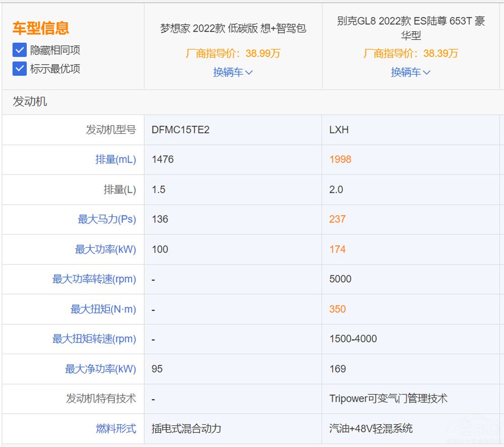The image size is (504, 447).
Task: Click the highlighted best value 1998
Action: 340,159
